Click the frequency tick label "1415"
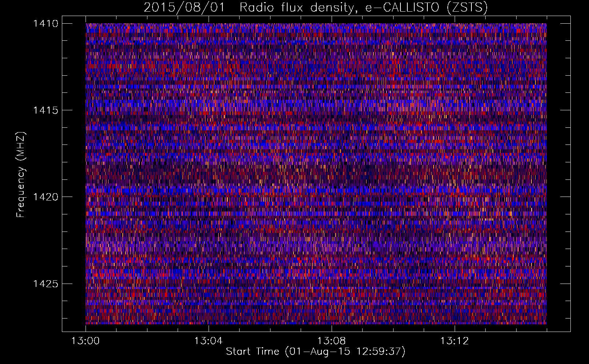589x364 pixels. pos(46,110)
